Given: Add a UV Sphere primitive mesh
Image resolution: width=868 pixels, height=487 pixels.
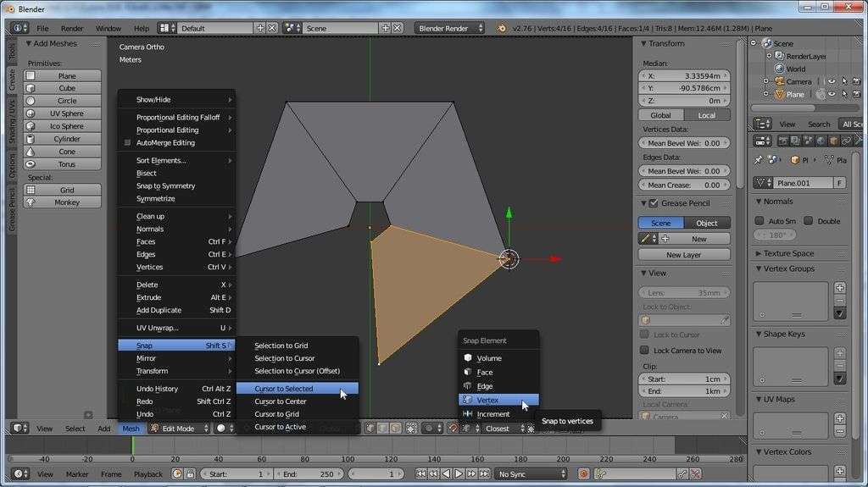Looking at the screenshot, I should click(66, 113).
